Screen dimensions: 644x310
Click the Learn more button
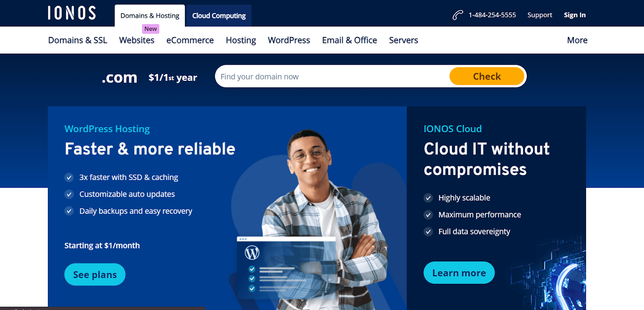459,273
